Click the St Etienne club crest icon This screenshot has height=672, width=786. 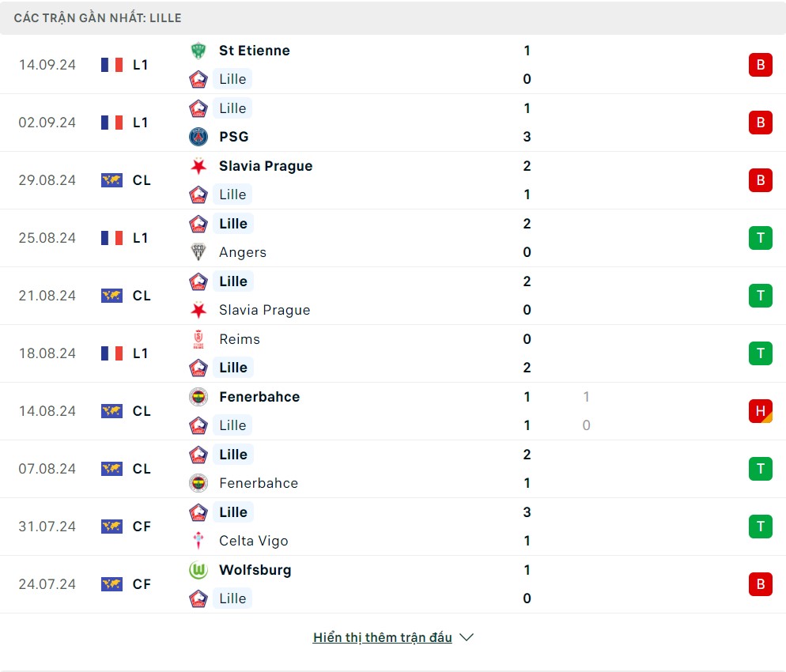pyautogui.click(x=198, y=51)
